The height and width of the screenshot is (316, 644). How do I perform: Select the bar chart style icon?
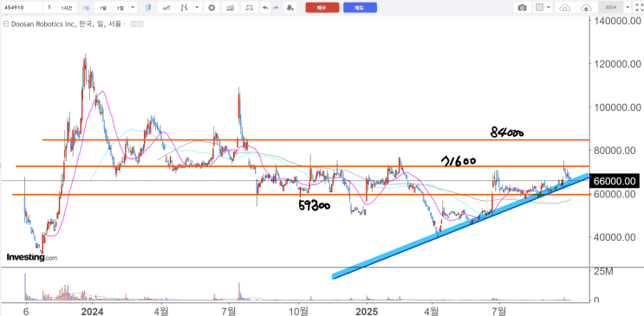point(185,8)
